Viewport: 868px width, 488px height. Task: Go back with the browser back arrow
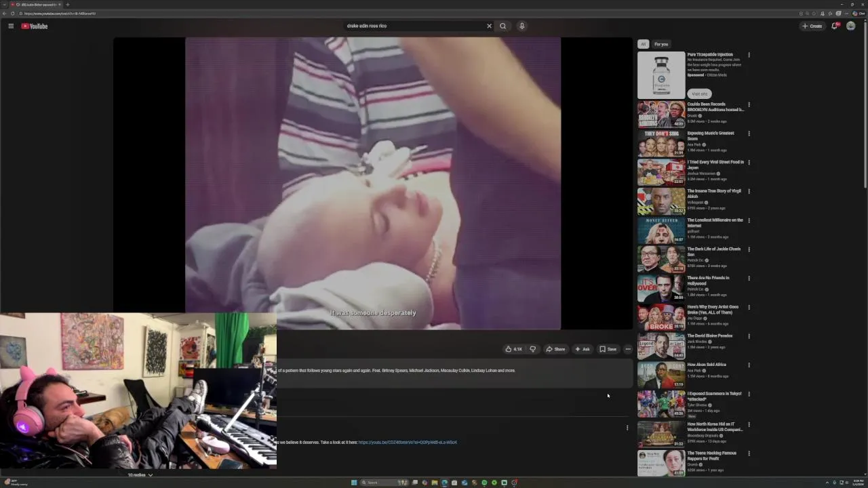(4, 14)
